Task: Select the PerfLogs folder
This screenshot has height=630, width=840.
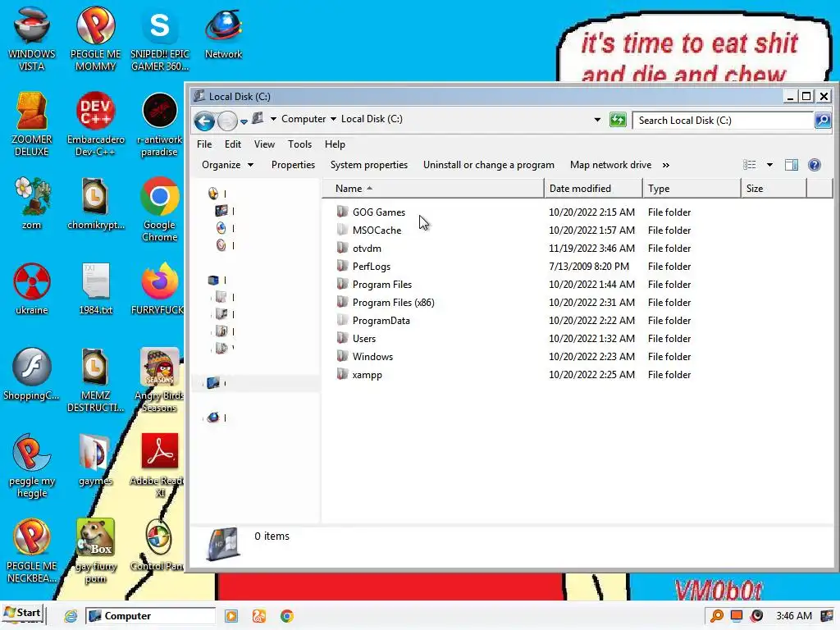Action: [x=371, y=267]
